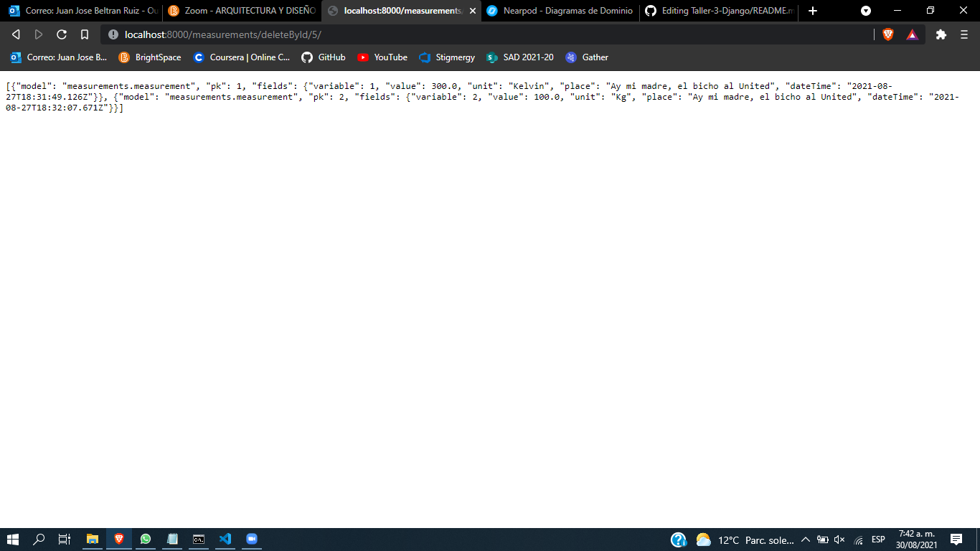The width and height of the screenshot is (980, 551).
Task: Go back to the previous page
Action: click(x=16, y=34)
